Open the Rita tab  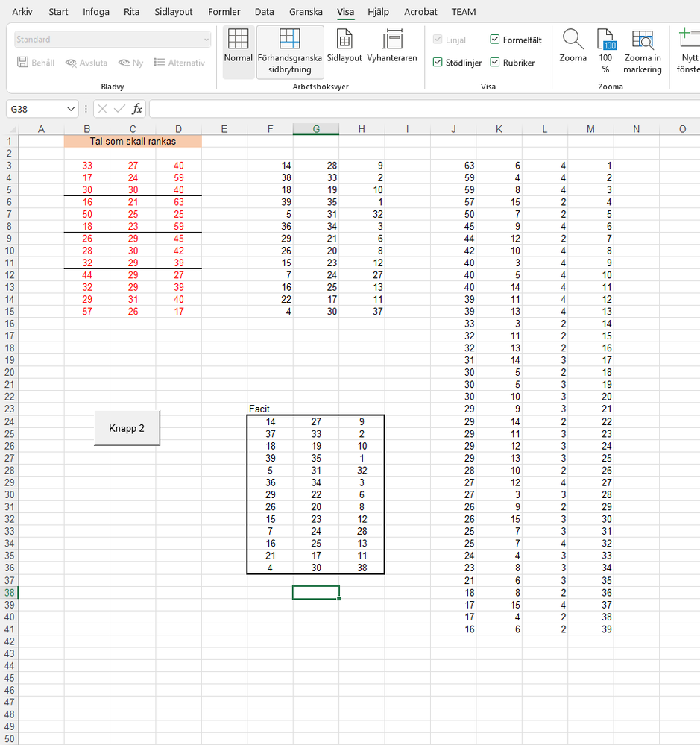pyautogui.click(x=131, y=12)
